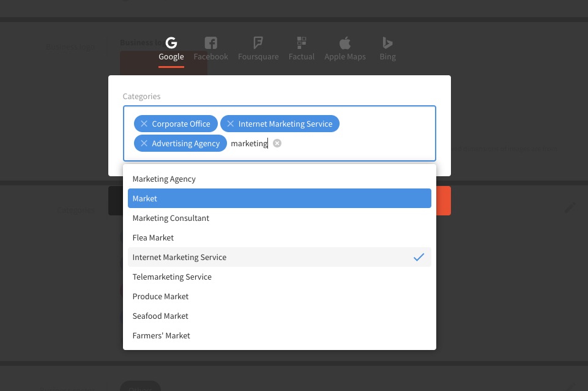Choose Flea Market category
588x391 pixels.
[280, 237]
